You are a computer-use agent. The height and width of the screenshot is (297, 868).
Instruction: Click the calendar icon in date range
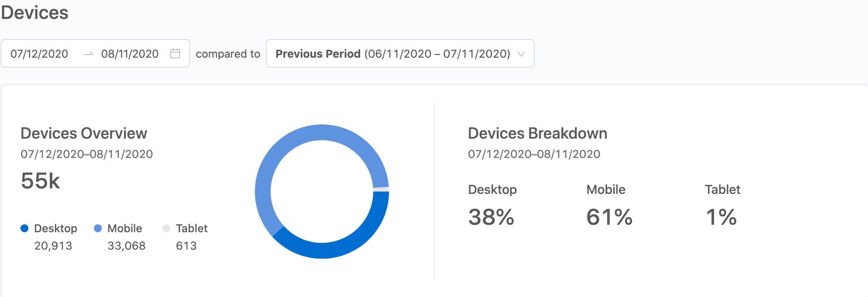click(x=175, y=53)
